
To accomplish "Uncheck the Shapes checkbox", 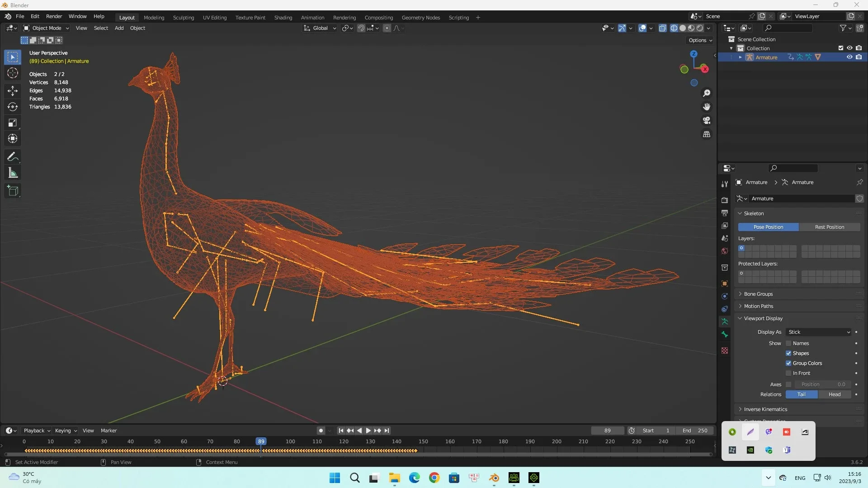I will coord(788,353).
